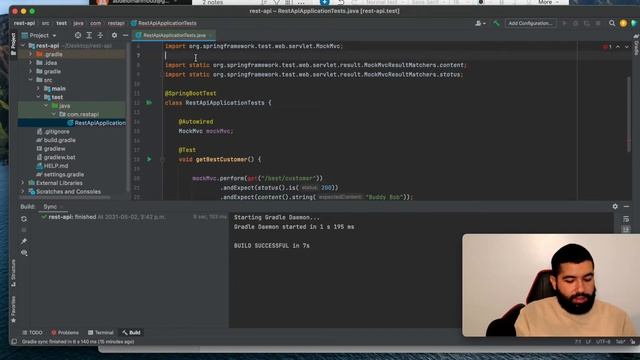Expand the gradle folder in project tree
640x360 pixels.
(x=31, y=71)
